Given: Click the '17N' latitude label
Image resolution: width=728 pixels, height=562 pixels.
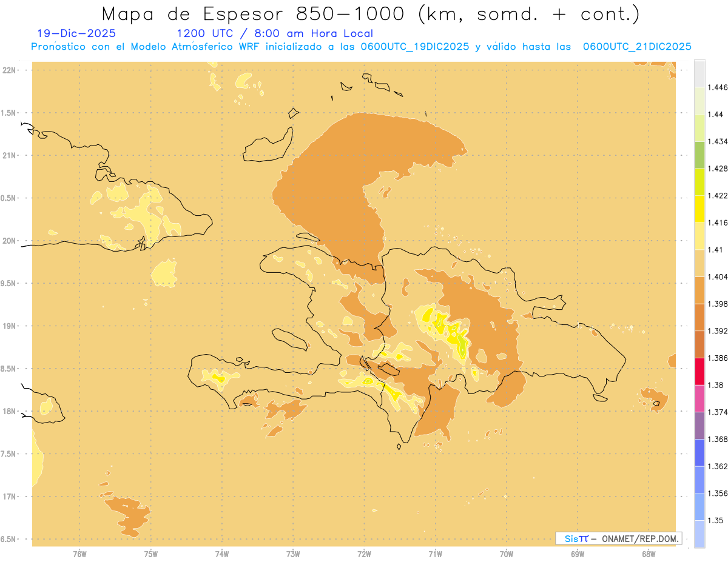Looking at the screenshot, I should click(x=9, y=497).
